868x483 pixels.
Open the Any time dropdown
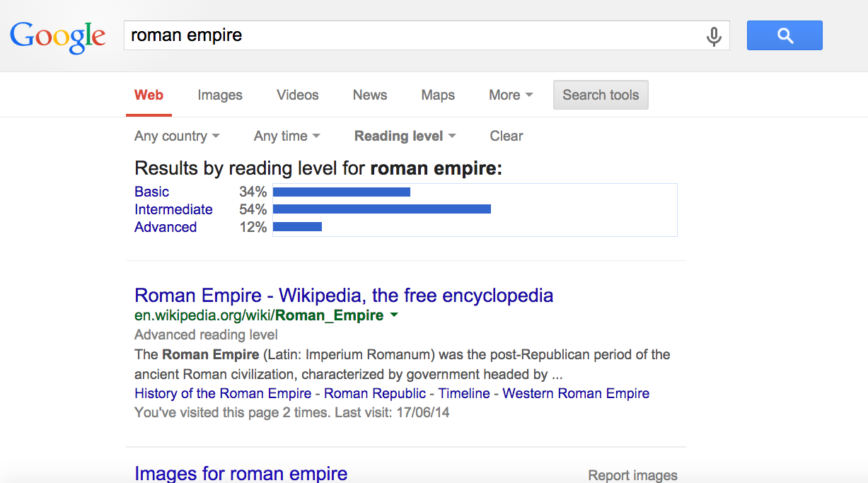[x=287, y=136]
